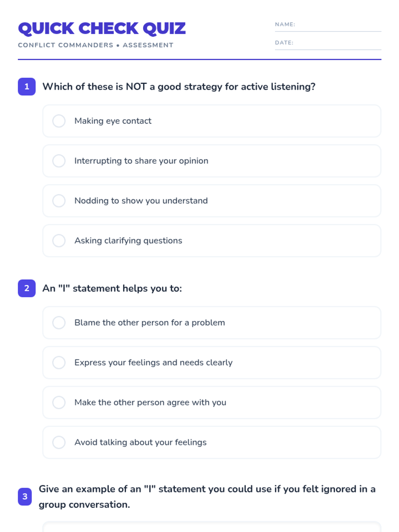Choose "Interrupting to share your opinion" option

(59, 161)
